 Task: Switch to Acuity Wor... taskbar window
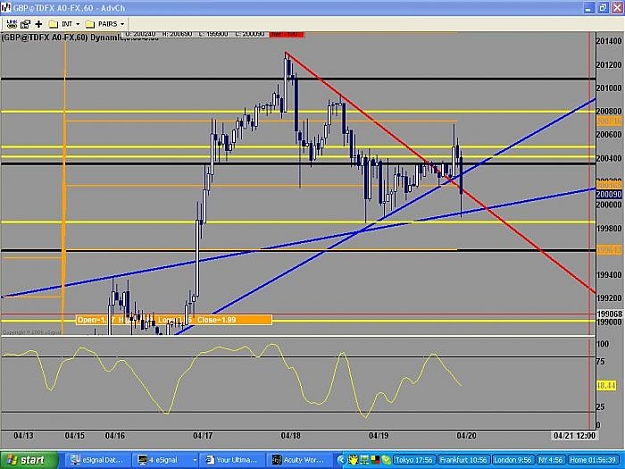(x=300, y=460)
